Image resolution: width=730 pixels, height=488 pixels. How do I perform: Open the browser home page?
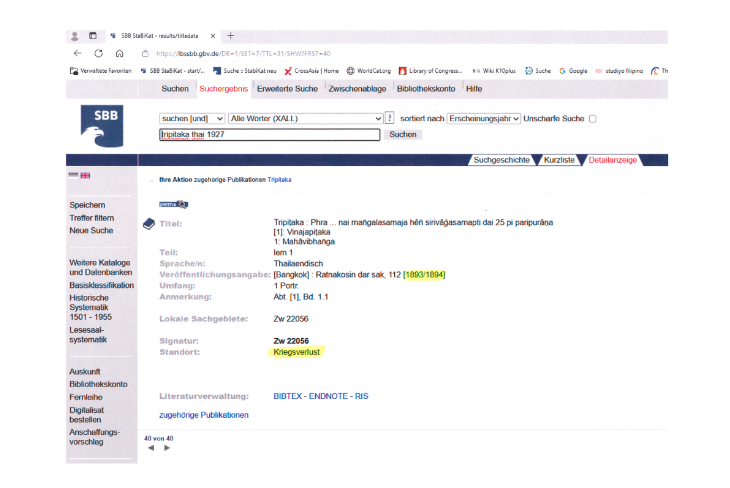[x=120, y=54]
